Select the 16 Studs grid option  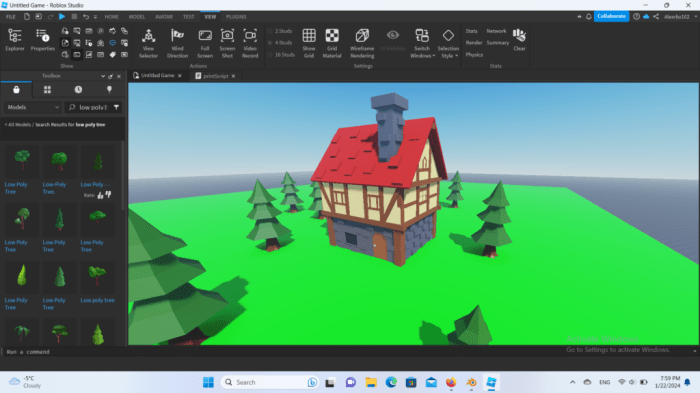281,54
